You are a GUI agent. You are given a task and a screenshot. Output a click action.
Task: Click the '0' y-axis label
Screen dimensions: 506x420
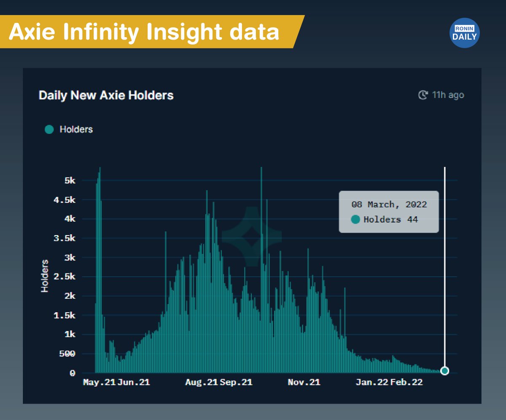[73, 373]
